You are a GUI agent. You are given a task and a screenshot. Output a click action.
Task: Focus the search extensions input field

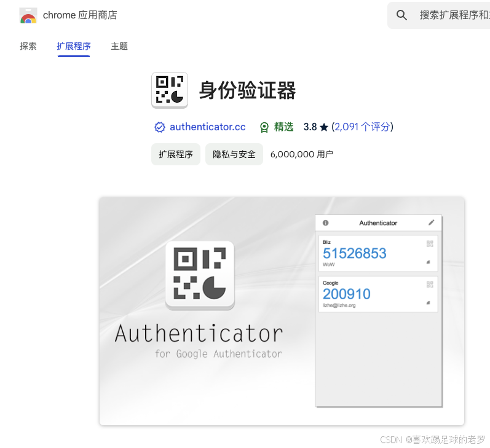point(438,15)
